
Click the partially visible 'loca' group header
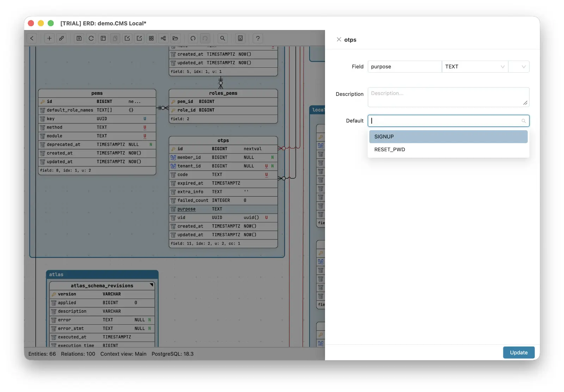pos(317,110)
